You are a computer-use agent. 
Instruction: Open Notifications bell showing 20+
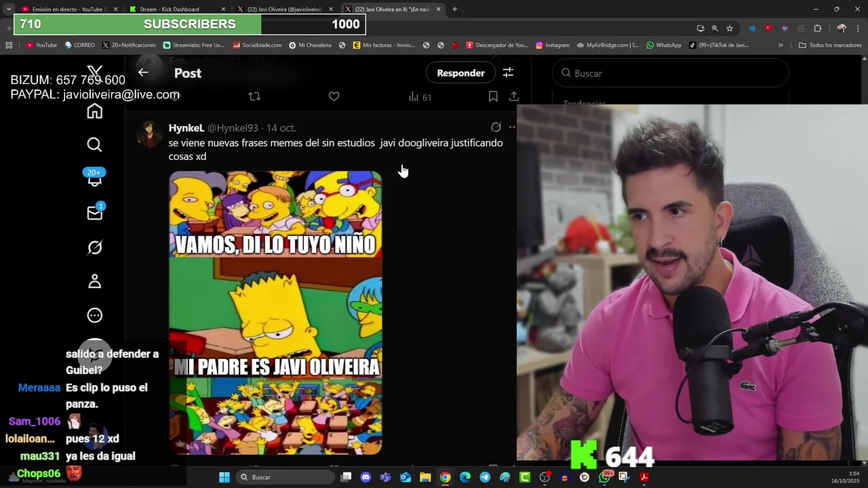pos(94,178)
